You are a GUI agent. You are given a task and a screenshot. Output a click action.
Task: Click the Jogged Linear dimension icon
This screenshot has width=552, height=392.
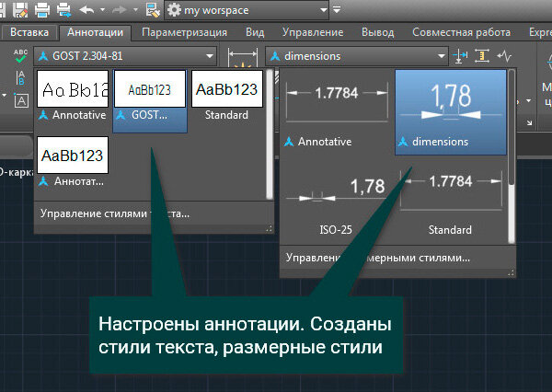pyautogui.click(x=504, y=56)
